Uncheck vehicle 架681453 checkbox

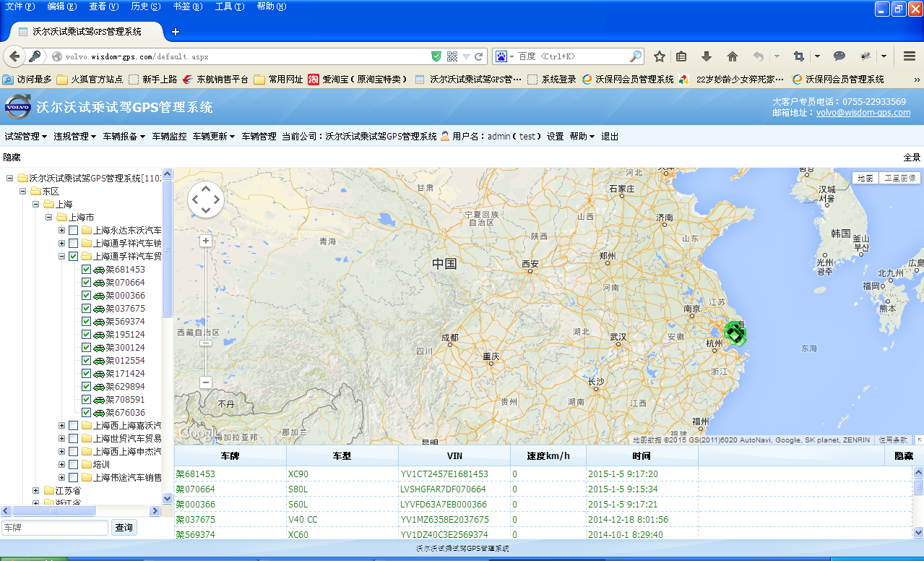(x=87, y=270)
